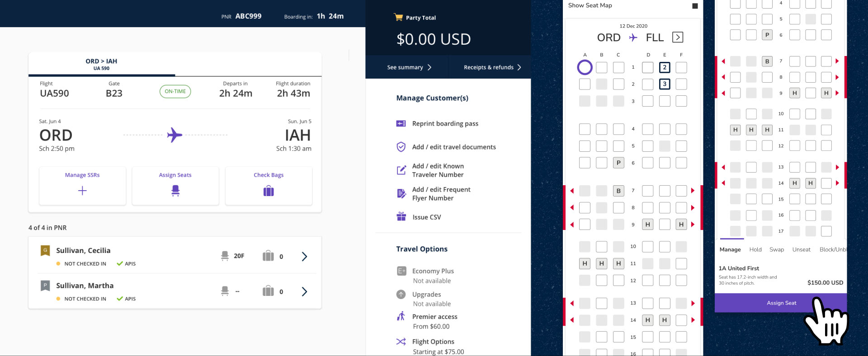
Task: Open See summary chevron
Action: (x=429, y=67)
